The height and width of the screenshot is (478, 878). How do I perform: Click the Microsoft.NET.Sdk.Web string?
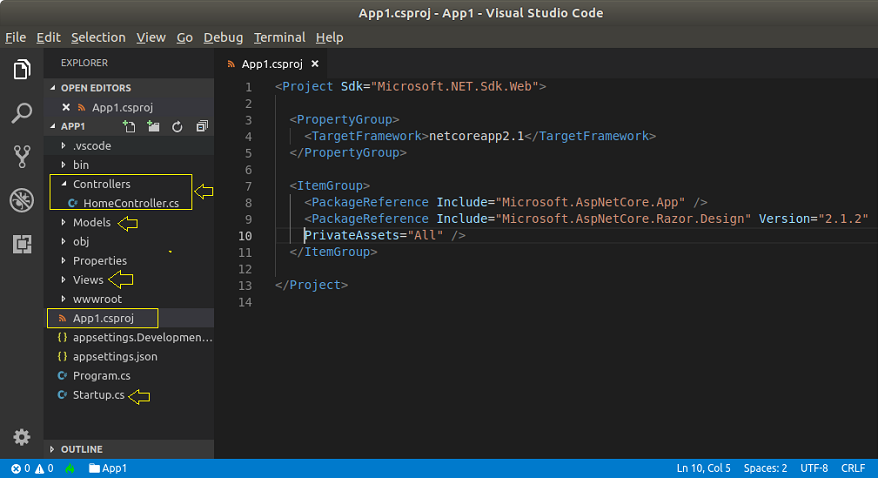pos(454,86)
